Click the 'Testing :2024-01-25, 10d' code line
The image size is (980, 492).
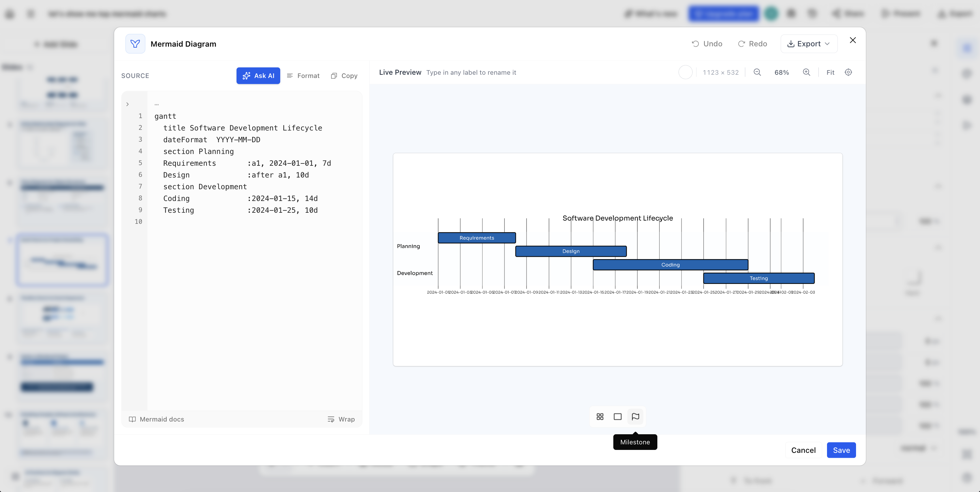[x=240, y=210]
